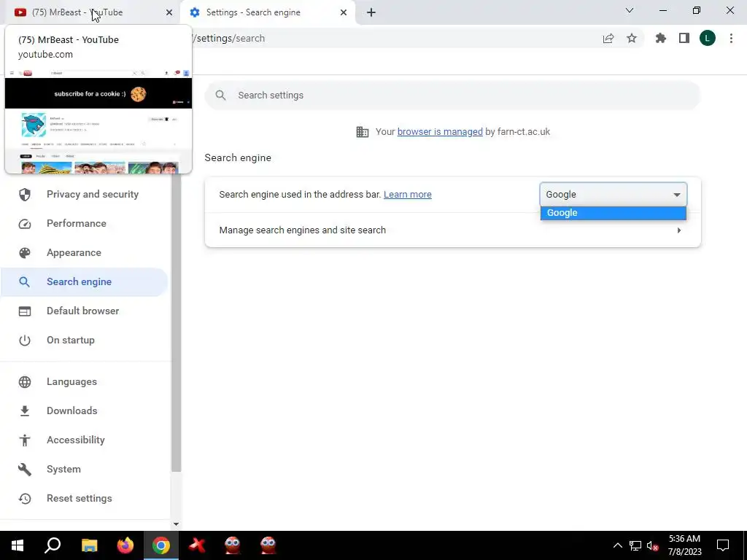Click the sidebar vertical scrollbar thumb
747x560 pixels.
pos(176,323)
